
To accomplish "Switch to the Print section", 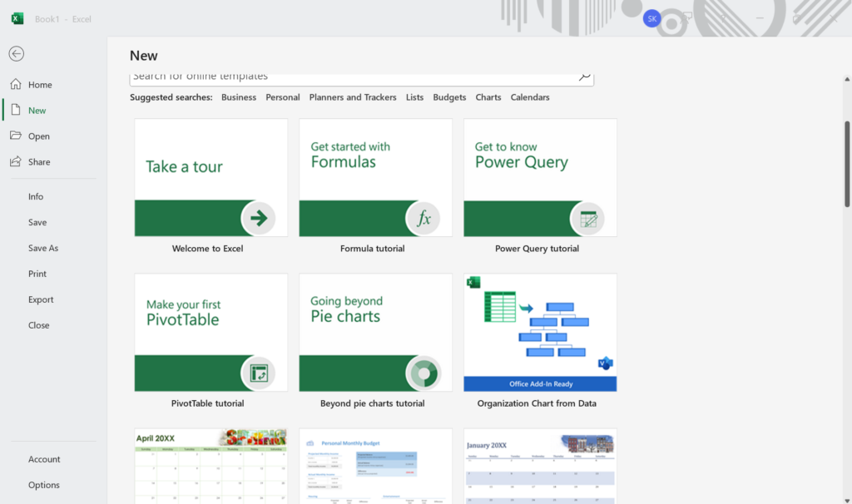I will click(x=37, y=273).
